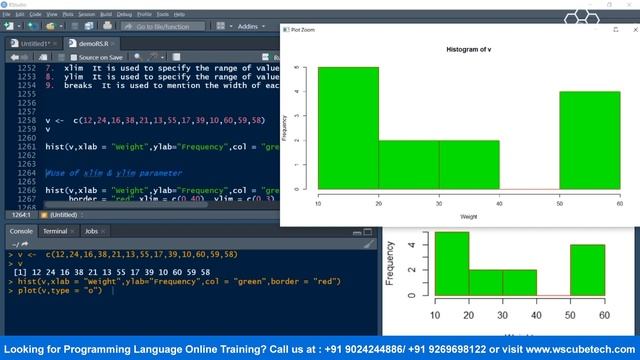
Task: Open the Code menu
Action: [35, 14]
